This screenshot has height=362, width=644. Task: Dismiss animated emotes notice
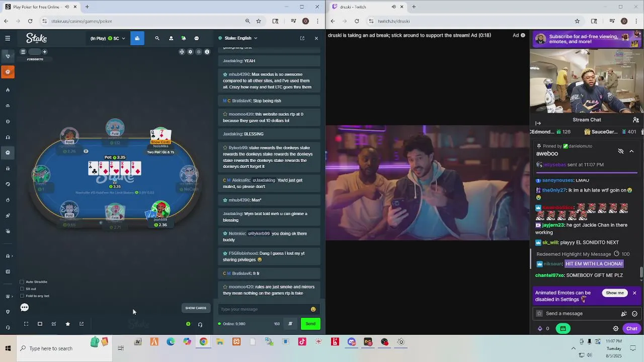634,293
